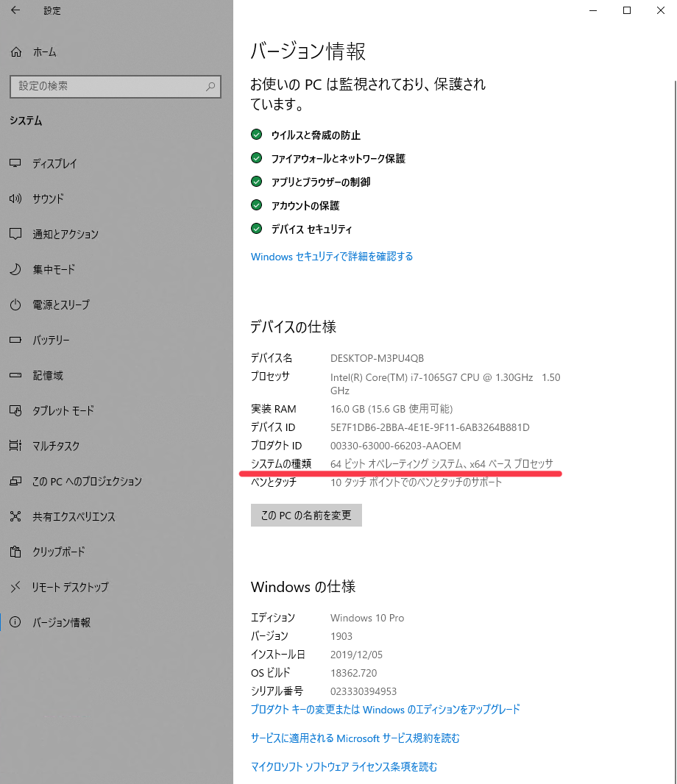This screenshot has width=677, height=784.
Task: Click the Remote Desktop icon
Action: click(15, 588)
